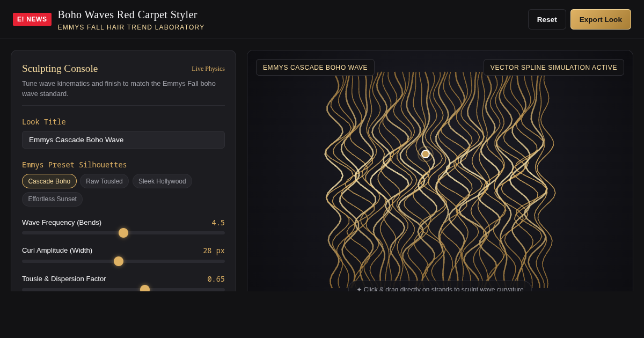Click the Vector Spline Simulation Active badge
Image resolution: width=644 pixels, height=338 pixels.
554,68
